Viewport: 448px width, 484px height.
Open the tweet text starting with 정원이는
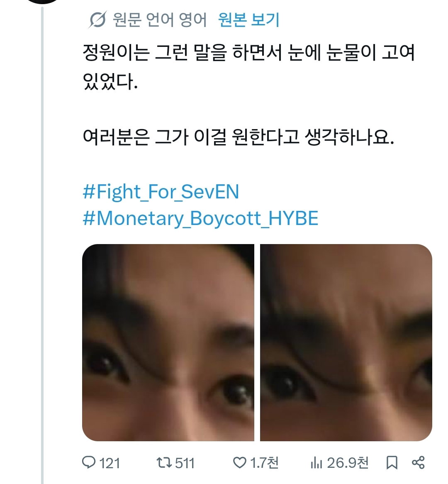(x=249, y=66)
